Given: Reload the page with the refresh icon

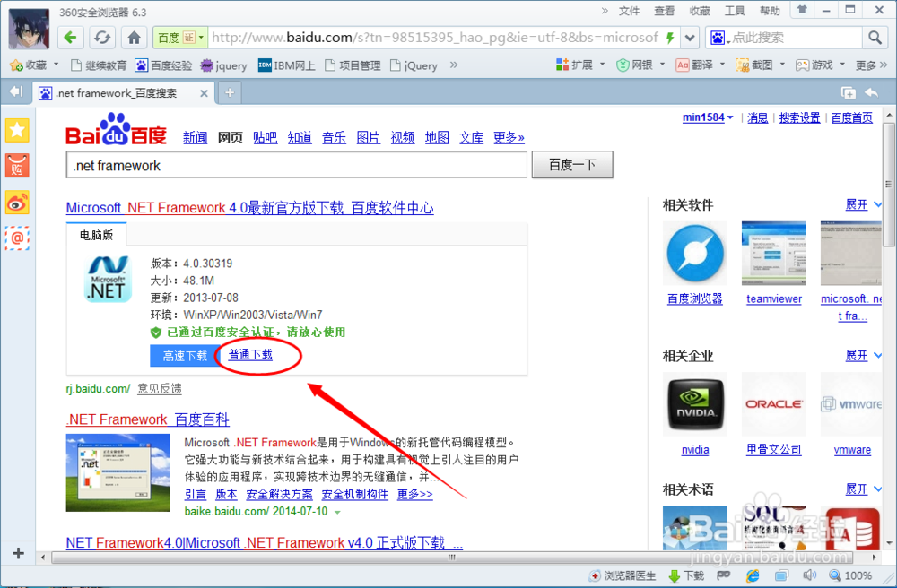Looking at the screenshot, I should [102, 38].
